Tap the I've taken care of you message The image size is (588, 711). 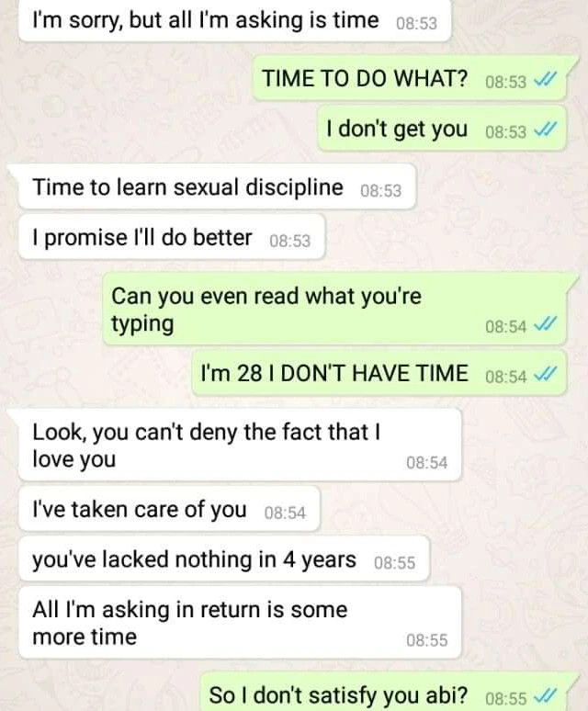coord(169,509)
